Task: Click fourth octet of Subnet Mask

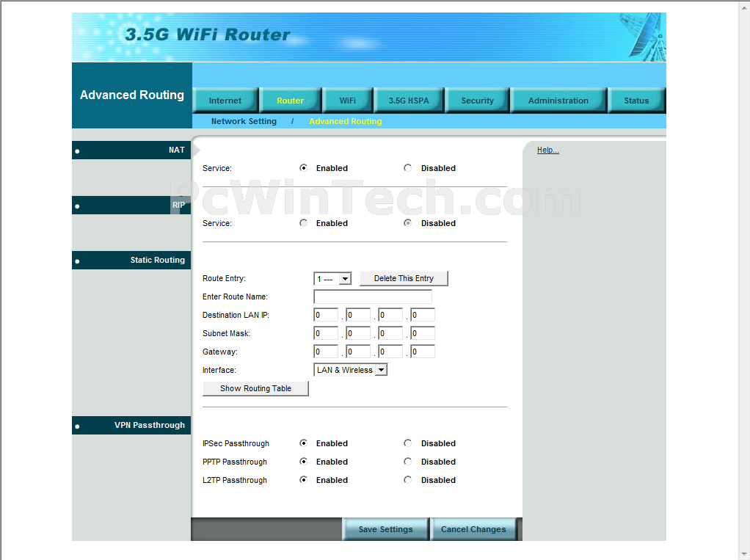Action: 423,333
